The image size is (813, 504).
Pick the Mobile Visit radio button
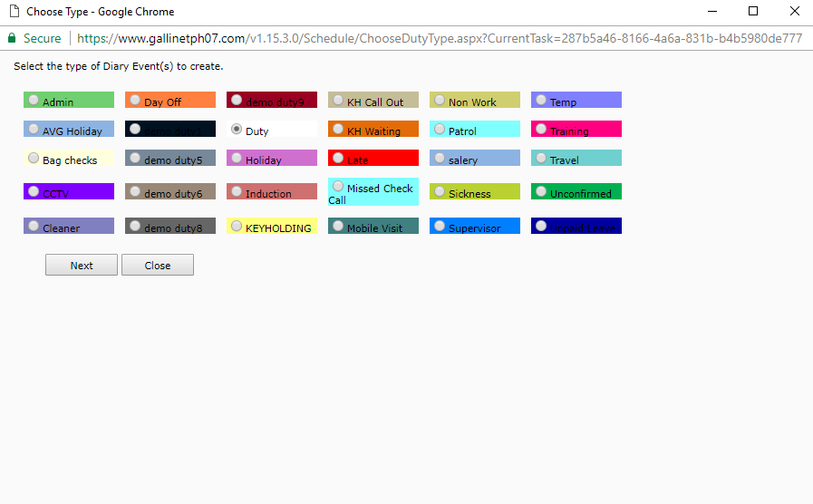coord(338,227)
